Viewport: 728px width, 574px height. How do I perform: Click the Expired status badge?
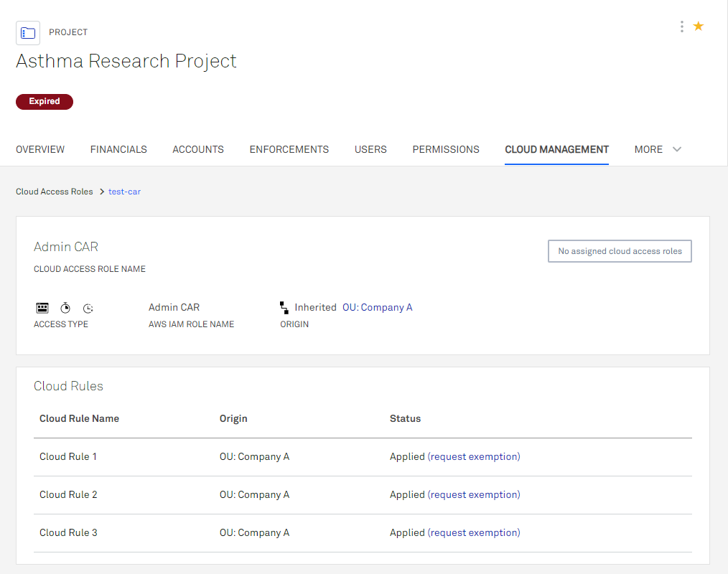click(45, 102)
